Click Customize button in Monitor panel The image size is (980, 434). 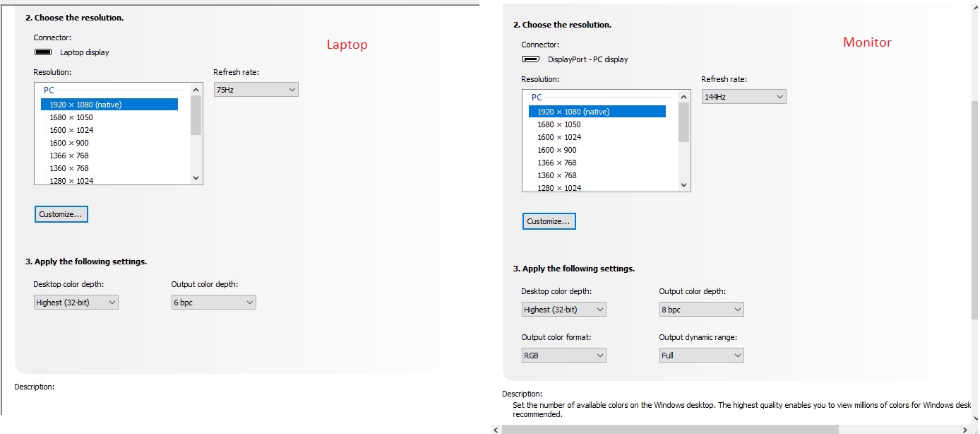pyautogui.click(x=549, y=221)
